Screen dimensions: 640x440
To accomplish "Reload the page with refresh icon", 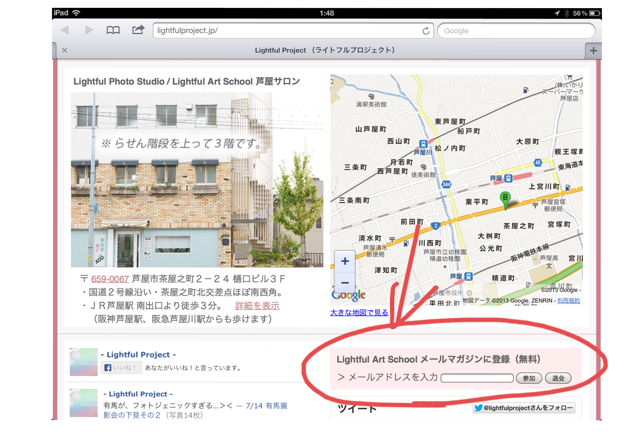I will (426, 31).
